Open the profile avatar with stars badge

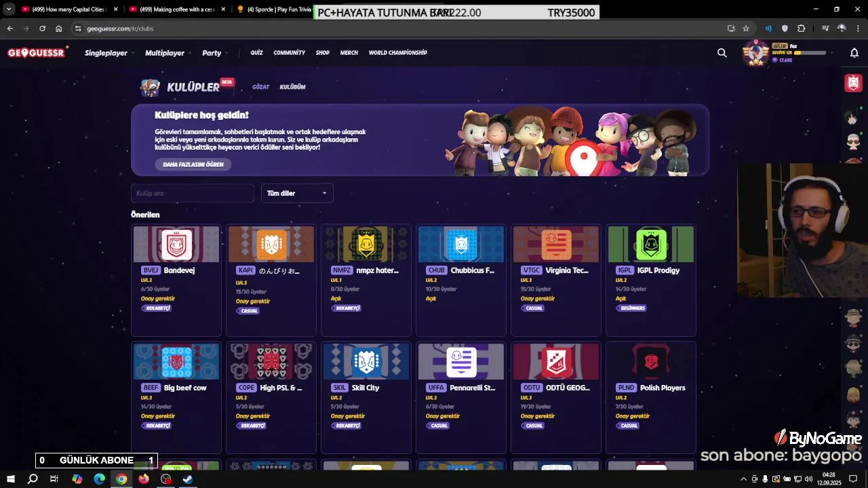(755, 53)
